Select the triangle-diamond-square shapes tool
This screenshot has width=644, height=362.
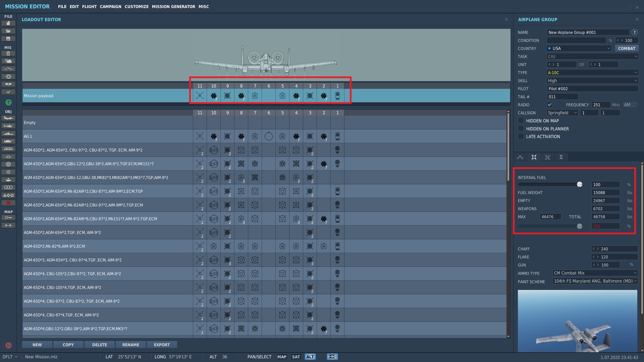click(8, 195)
